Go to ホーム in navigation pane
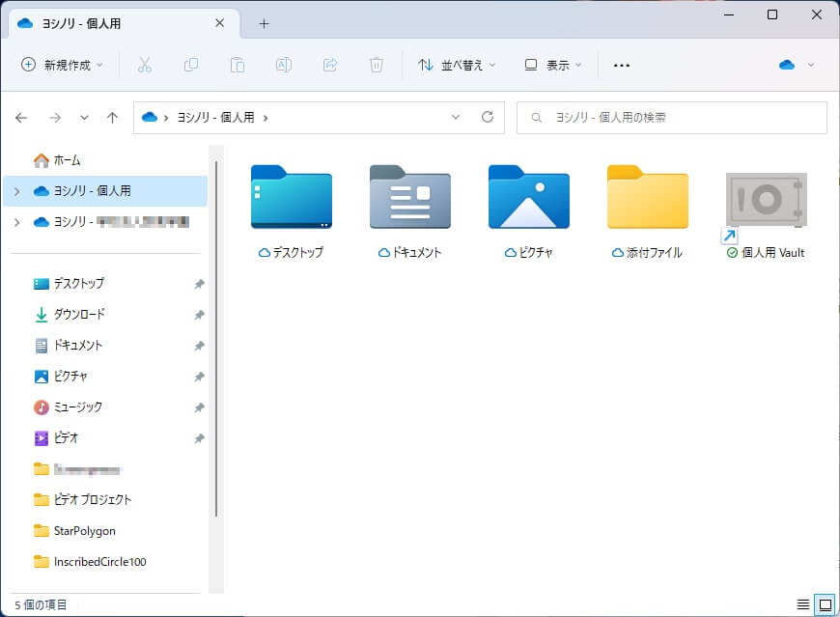The width and height of the screenshot is (840, 617). (57, 160)
